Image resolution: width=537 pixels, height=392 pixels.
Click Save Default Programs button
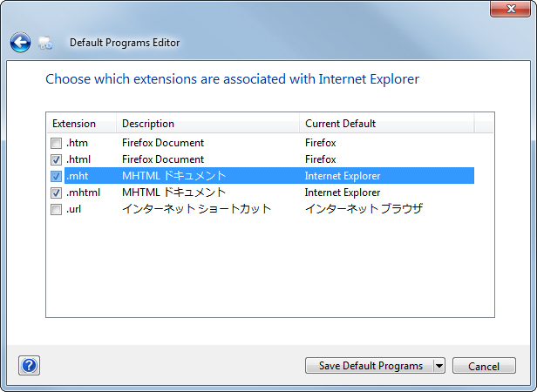coord(370,366)
